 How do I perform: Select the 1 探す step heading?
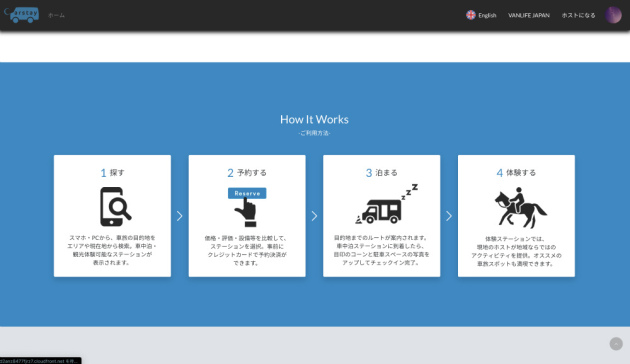(x=112, y=173)
